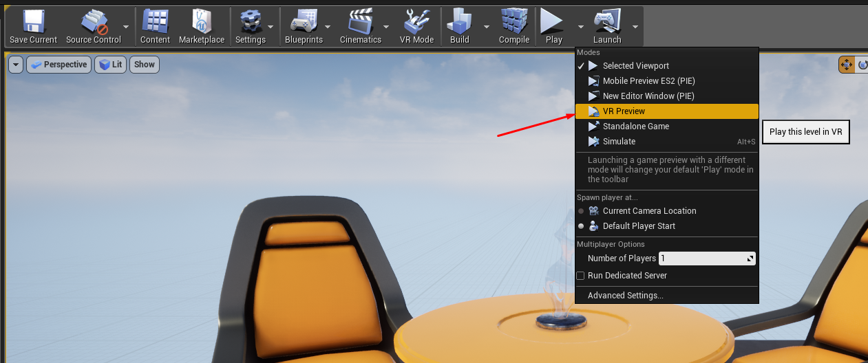Open the Marketplace toolbar icon
Screen dimensions: 868x363
click(x=202, y=22)
